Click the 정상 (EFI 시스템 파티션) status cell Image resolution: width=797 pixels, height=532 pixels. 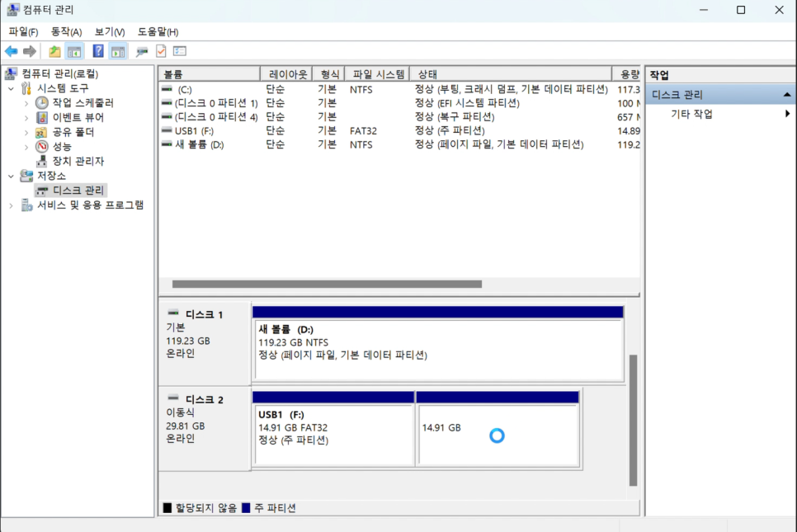(467, 103)
